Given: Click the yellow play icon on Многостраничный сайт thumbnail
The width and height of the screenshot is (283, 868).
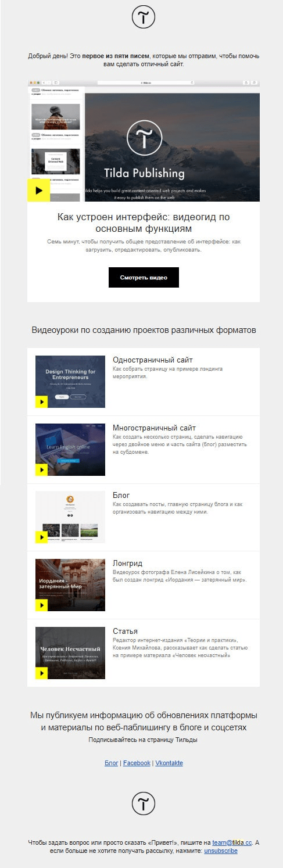Looking at the screenshot, I should [41, 469].
